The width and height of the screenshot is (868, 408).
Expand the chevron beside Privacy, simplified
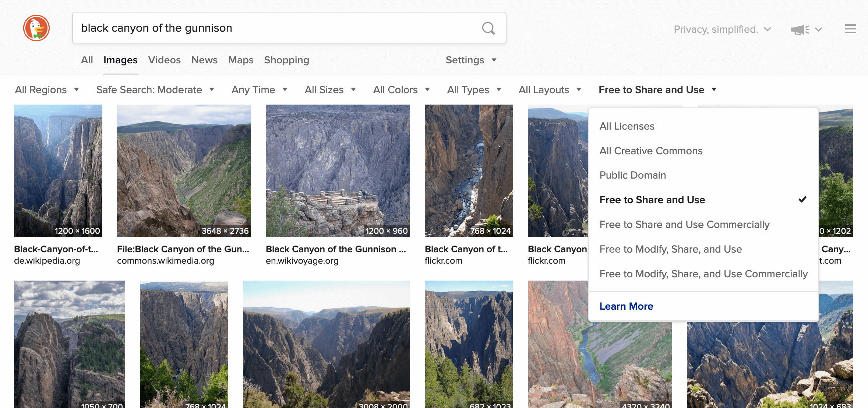tap(768, 29)
